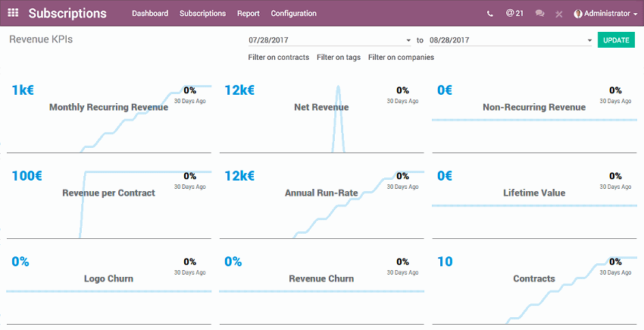Click the Administrator avatar icon
The width and height of the screenshot is (644, 330).
pos(578,14)
